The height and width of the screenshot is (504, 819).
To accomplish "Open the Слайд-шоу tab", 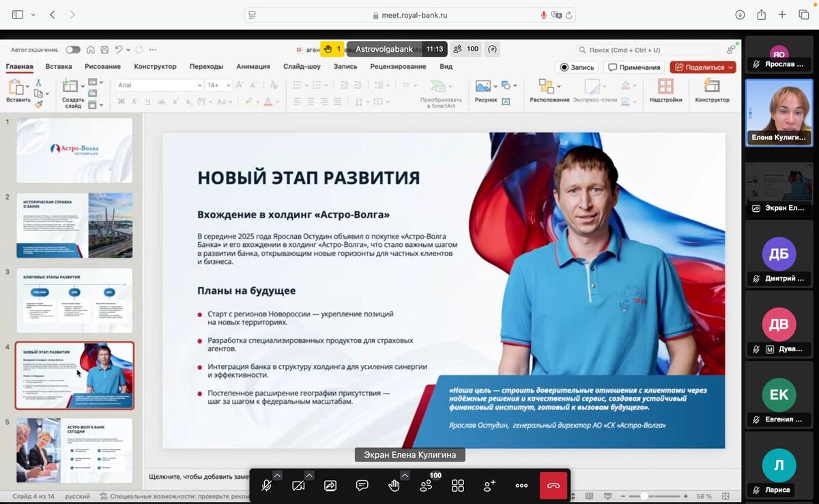I will click(x=302, y=66).
